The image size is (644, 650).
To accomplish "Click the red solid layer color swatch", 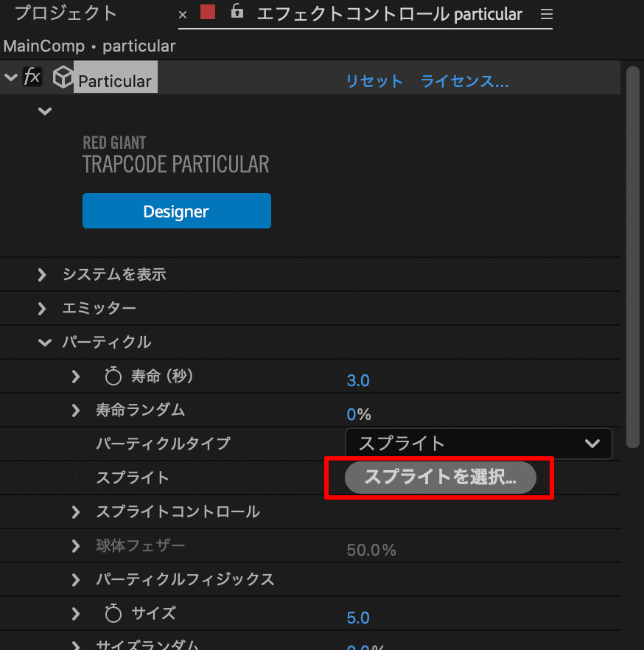I will pyautogui.click(x=207, y=13).
